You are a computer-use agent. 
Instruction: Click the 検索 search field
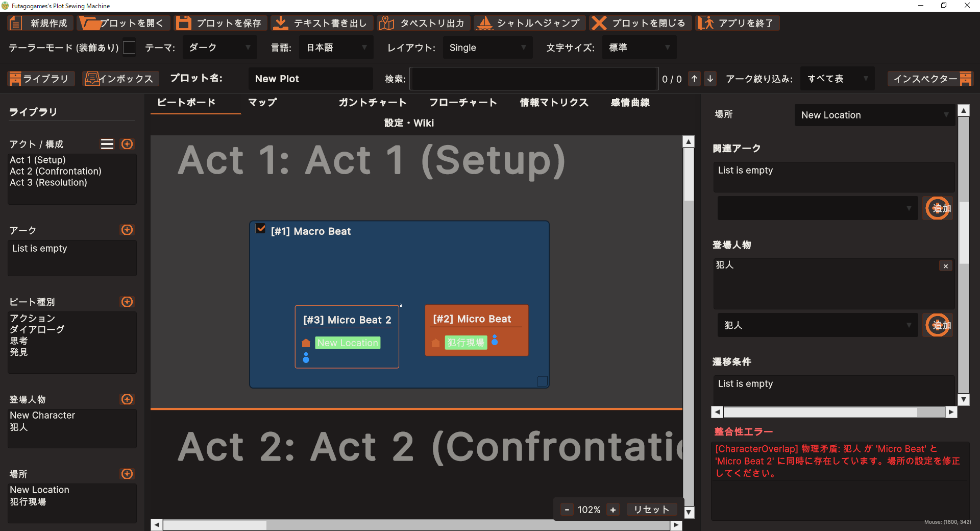tap(534, 79)
